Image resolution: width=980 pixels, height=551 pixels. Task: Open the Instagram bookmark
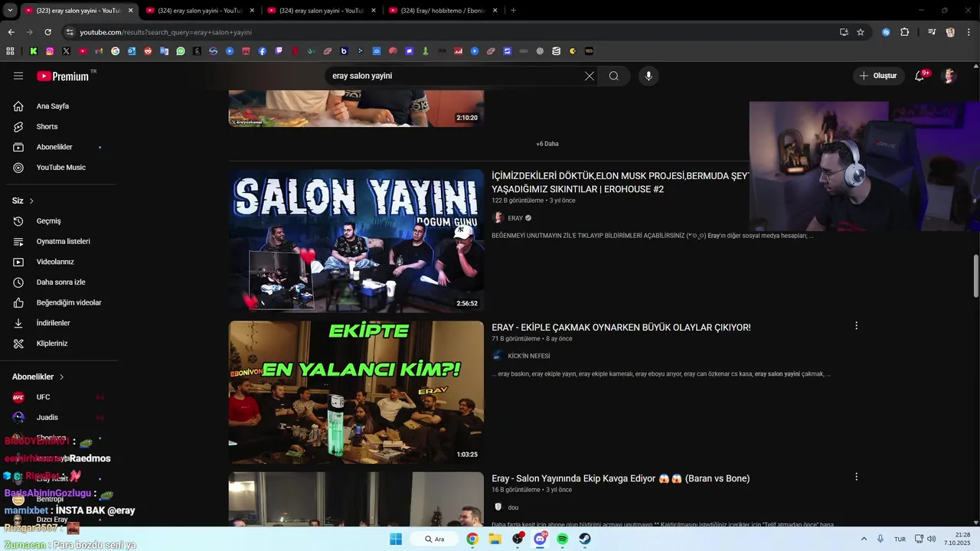coord(50,51)
